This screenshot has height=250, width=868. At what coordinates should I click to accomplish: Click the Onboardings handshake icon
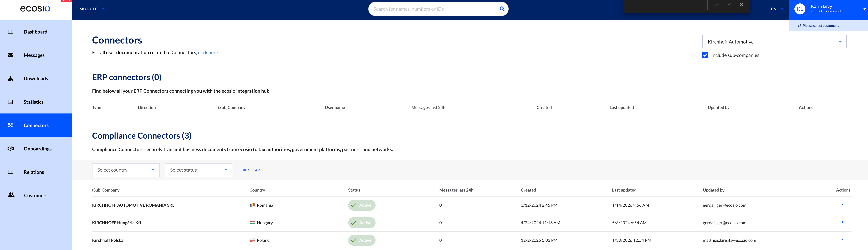tap(10, 149)
